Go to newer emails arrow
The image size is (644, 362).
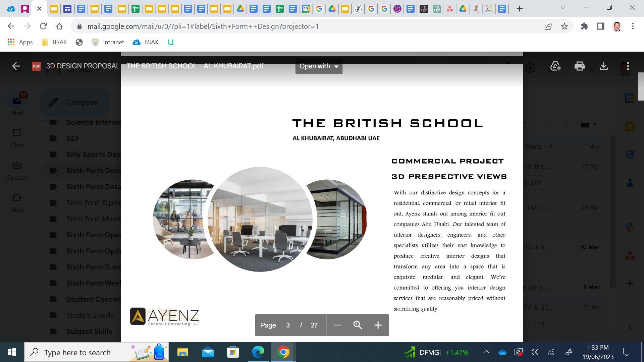547,124
